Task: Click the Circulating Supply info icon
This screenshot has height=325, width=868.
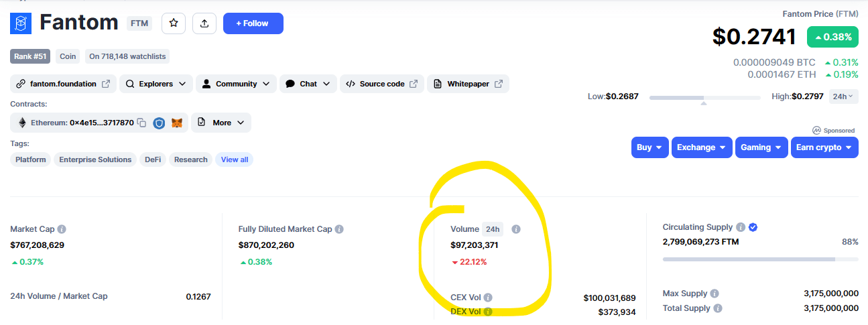Action: [x=741, y=227]
